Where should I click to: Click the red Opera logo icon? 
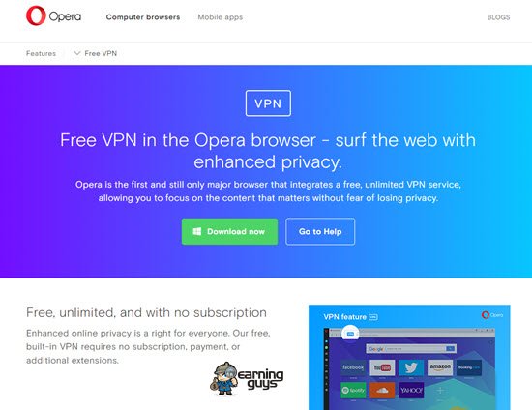36,15
